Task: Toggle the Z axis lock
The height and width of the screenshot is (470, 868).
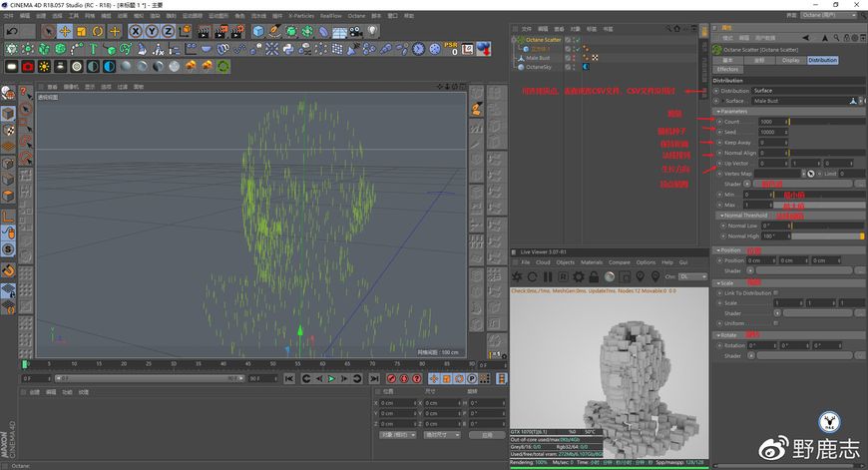Action: coord(168,31)
